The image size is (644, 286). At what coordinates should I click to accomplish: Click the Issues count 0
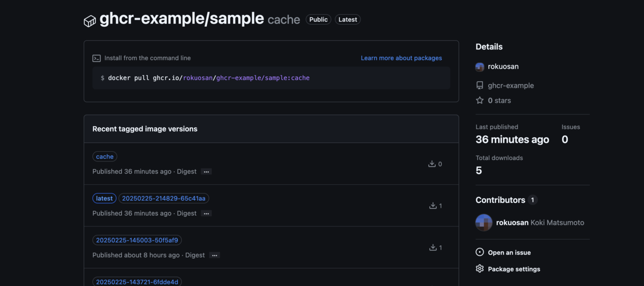[565, 140]
